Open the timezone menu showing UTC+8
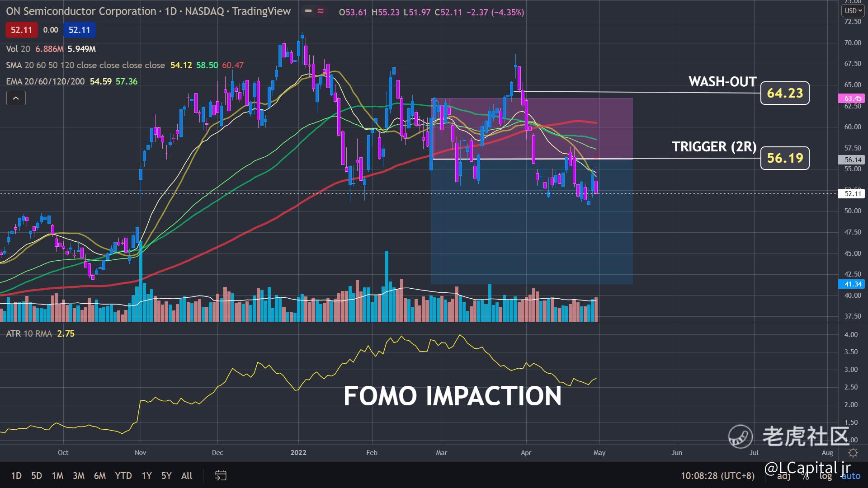Viewport: 868px width, 488px height. [717, 475]
